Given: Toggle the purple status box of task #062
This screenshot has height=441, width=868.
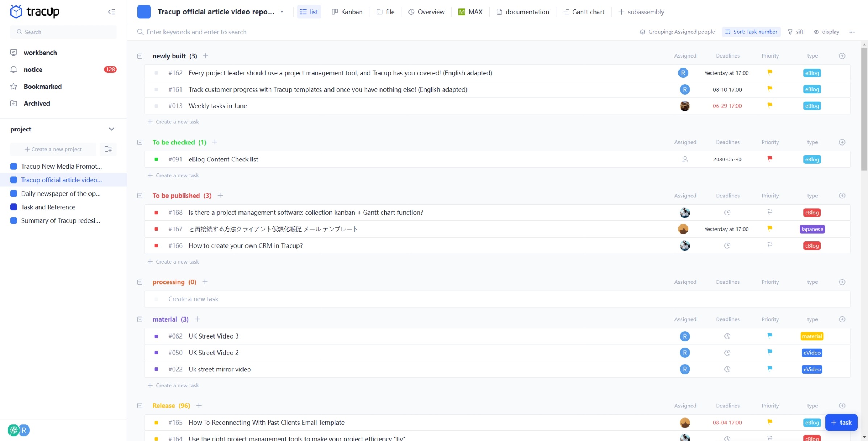Looking at the screenshot, I should 156,336.
